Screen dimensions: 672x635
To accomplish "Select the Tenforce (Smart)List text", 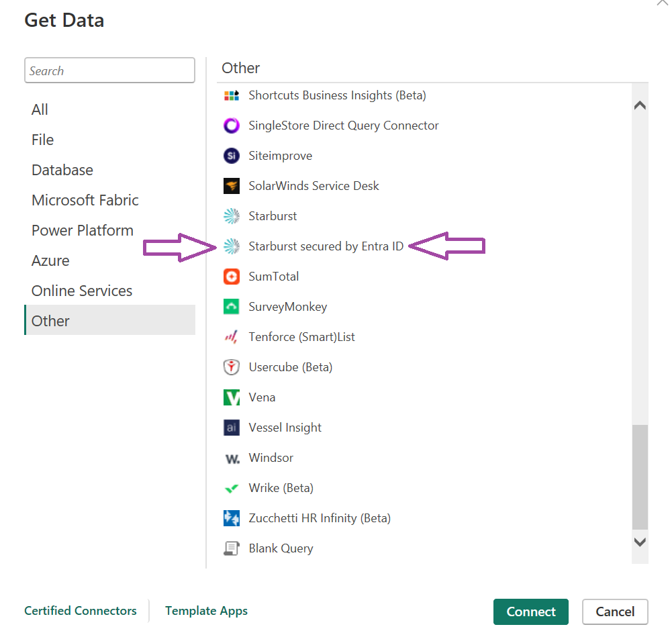I will click(x=301, y=337).
